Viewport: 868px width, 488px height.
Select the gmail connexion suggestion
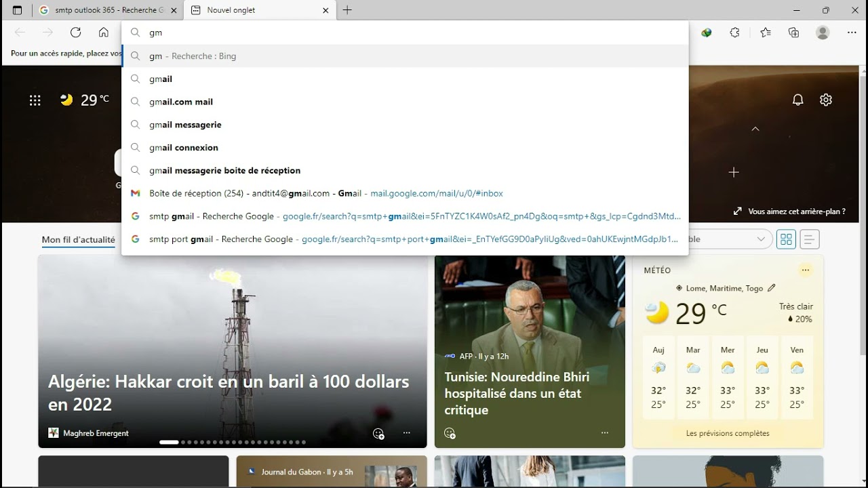click(x=405, y=148)
